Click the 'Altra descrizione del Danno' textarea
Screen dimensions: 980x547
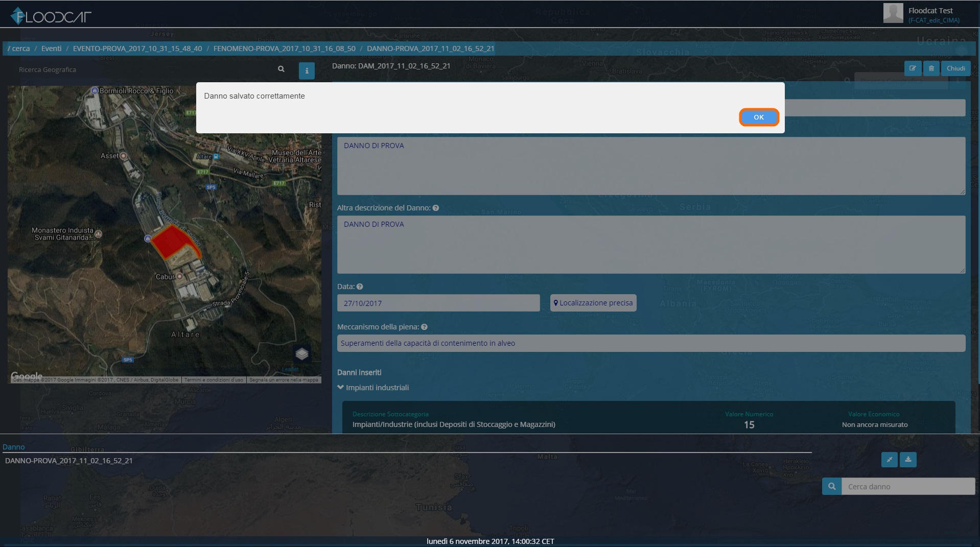pos(651,245)
